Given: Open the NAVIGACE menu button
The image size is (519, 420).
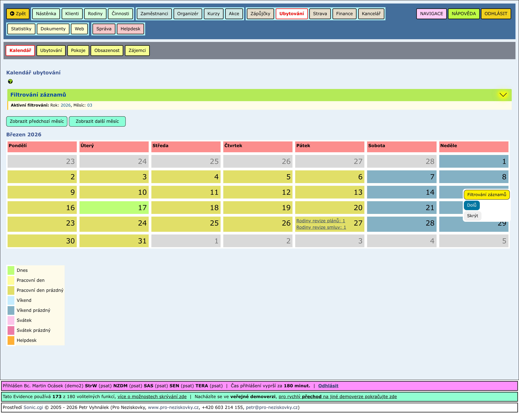Looking at the screenshot, I should click(431, 14).
